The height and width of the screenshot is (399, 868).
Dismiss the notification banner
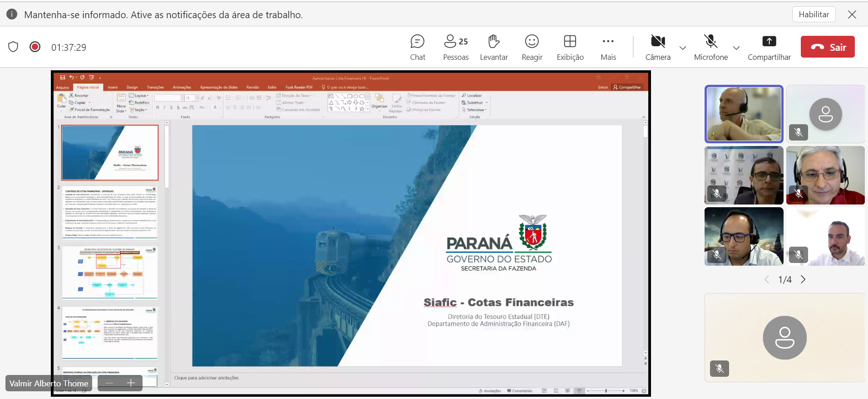point(852,15)
